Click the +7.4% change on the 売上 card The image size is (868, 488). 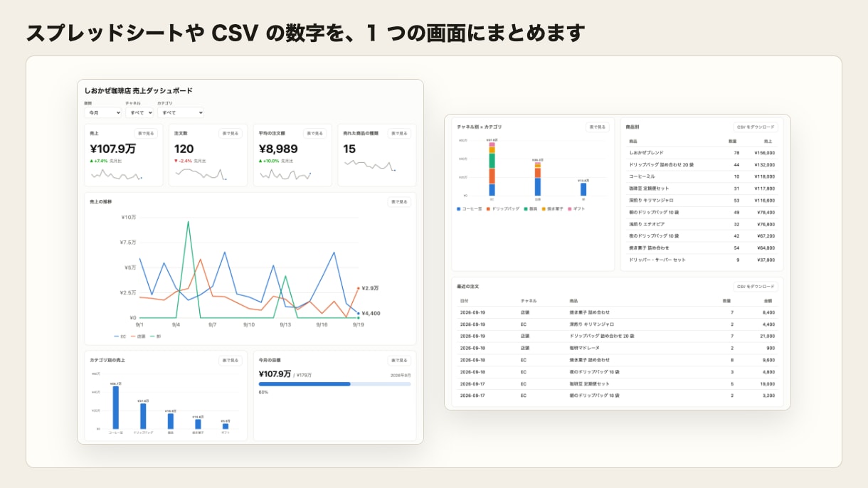coord(97,161)
